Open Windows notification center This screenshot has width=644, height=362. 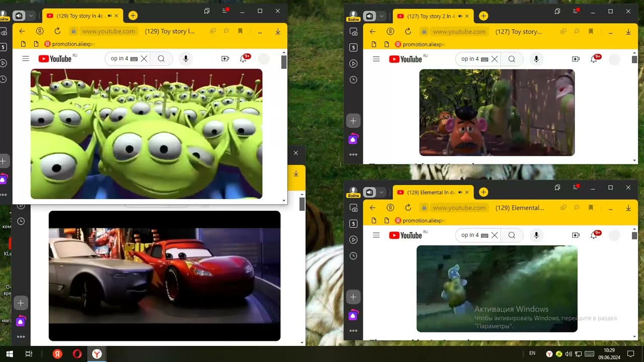click(631, 354)
